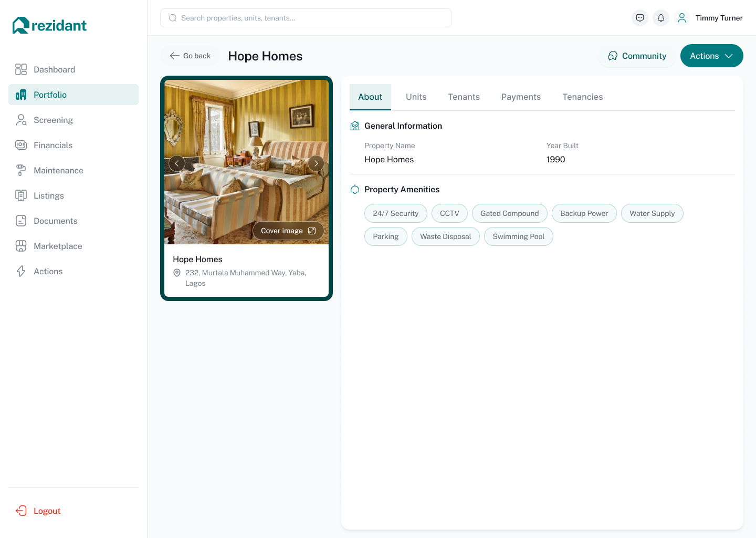Open Screening via its person-search icon
Screen dimensions: 756x538
point(21,120)
